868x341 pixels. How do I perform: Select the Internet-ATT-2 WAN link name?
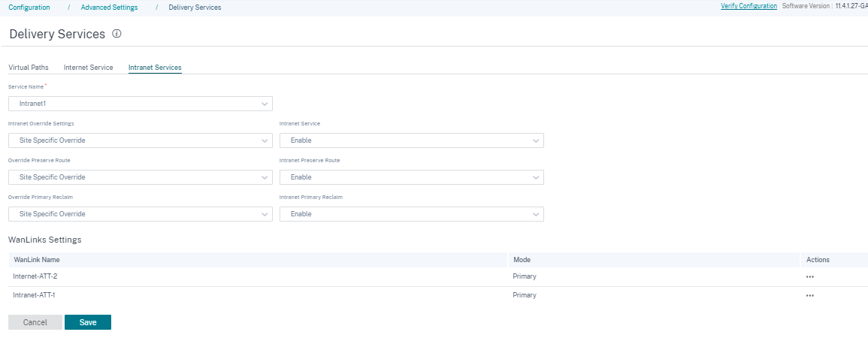[35, 276]
